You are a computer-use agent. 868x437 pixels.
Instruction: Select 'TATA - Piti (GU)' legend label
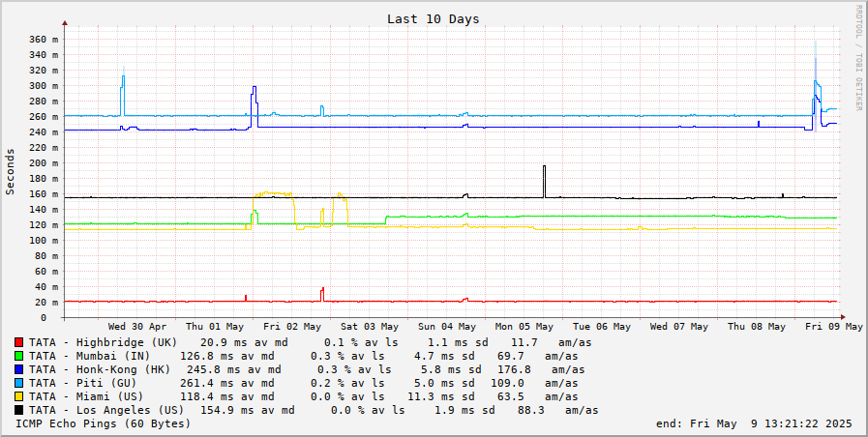(x=82, y=384)
